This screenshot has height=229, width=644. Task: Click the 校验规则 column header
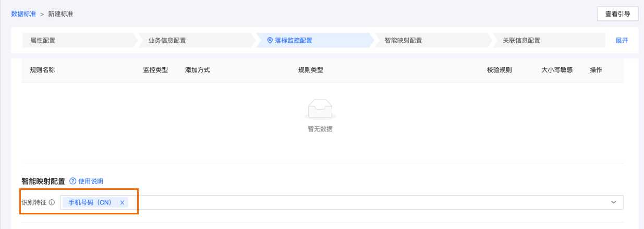[500, 69]
